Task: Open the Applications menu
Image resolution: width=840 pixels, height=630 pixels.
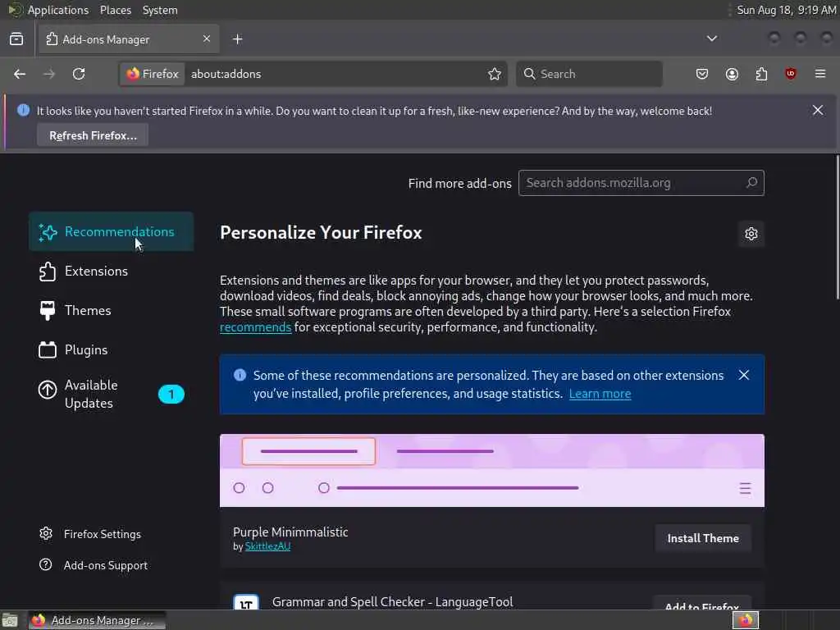Action: tap(58, 10)
